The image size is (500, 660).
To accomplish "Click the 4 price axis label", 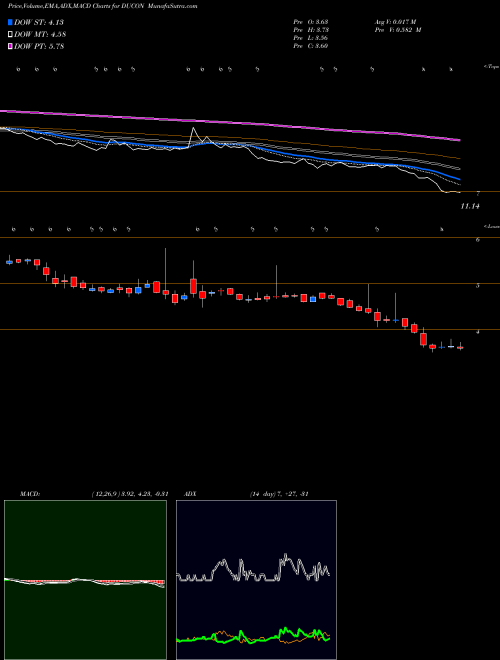I will pyautogui.click(x=477, y=332).
